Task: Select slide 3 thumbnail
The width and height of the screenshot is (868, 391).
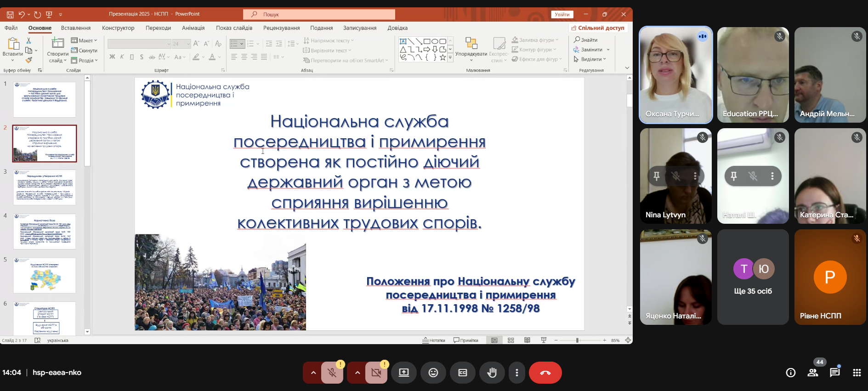Action: (45, 187)
